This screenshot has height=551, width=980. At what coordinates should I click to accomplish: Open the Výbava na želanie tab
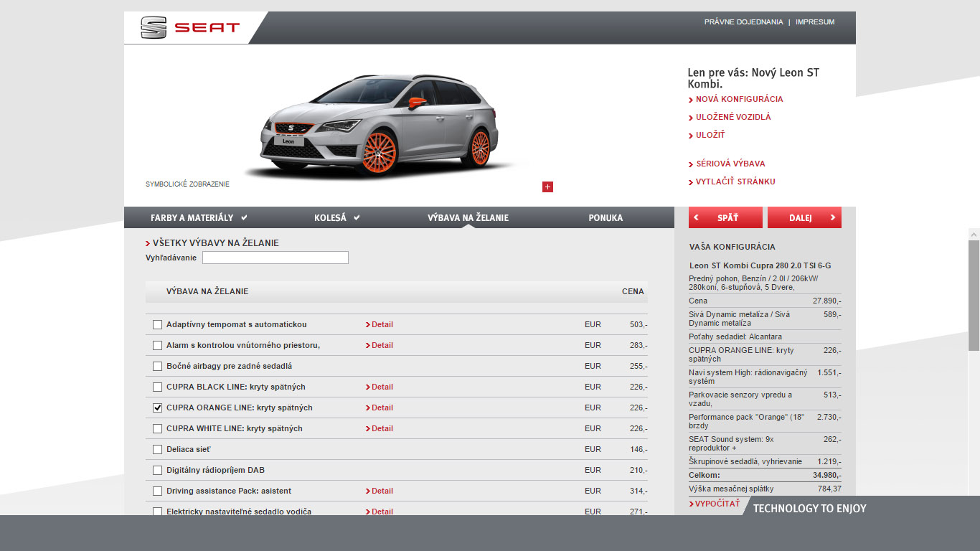pyautogui.click(x=468, y=218)
